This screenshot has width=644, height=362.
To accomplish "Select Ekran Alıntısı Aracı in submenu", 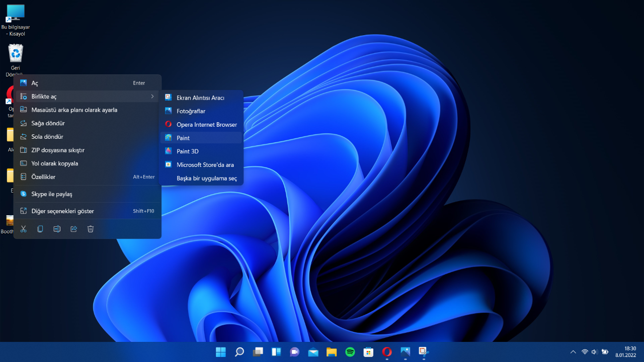I will [201, 98].
